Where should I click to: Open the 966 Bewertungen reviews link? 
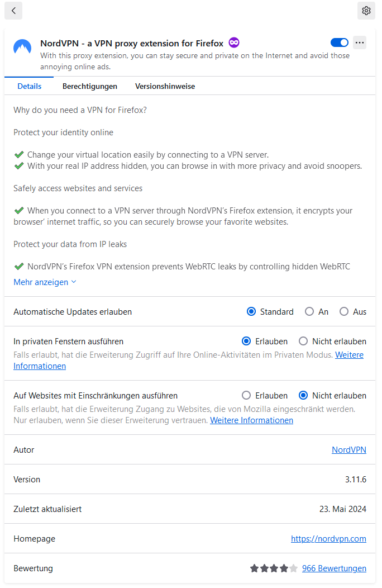[334, 568]
